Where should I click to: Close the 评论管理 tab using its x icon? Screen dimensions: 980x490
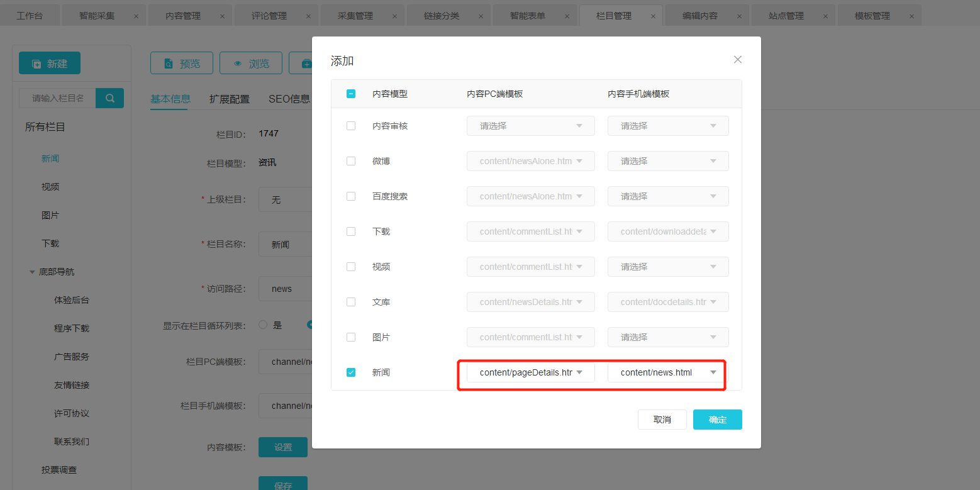[x=308, y=16]
